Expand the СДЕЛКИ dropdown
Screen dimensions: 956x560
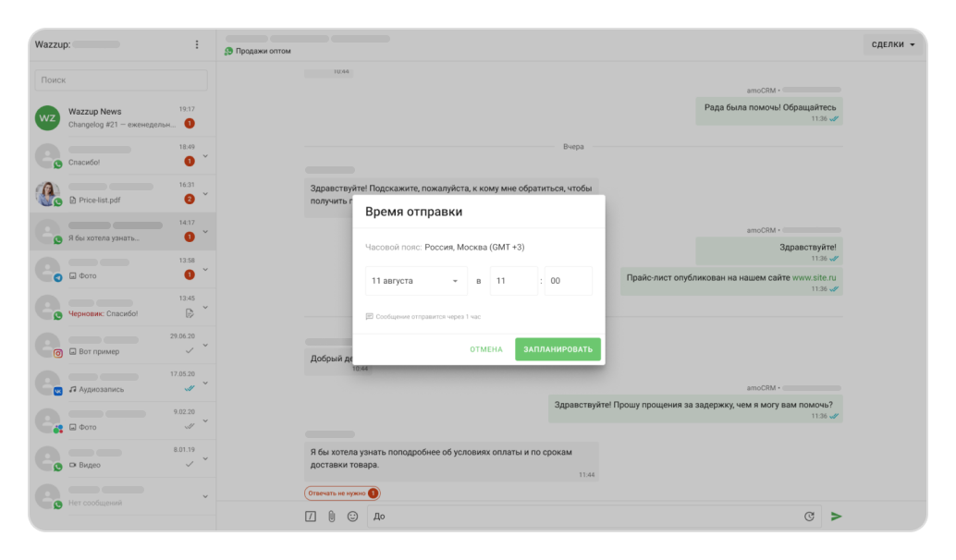tap(892, 44)
